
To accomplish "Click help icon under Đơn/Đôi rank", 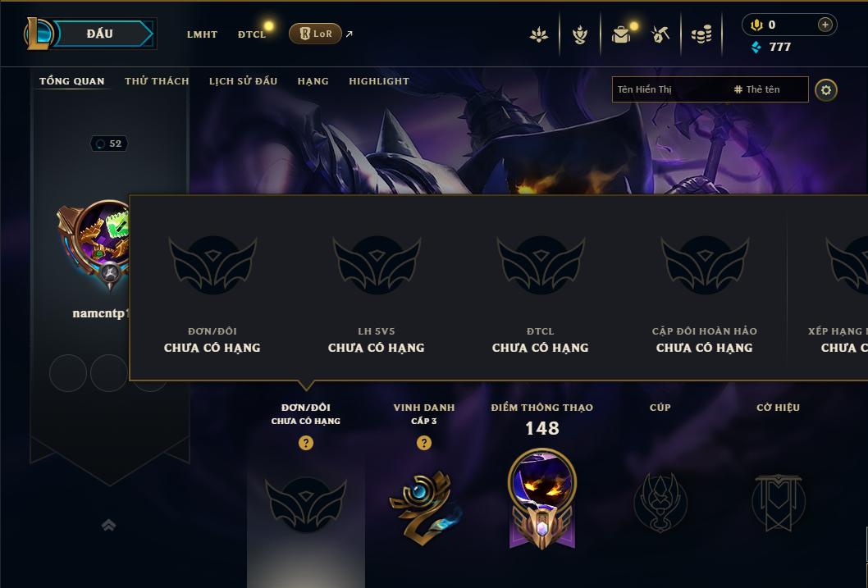I will pyautogui.click(x=305, y=443).
